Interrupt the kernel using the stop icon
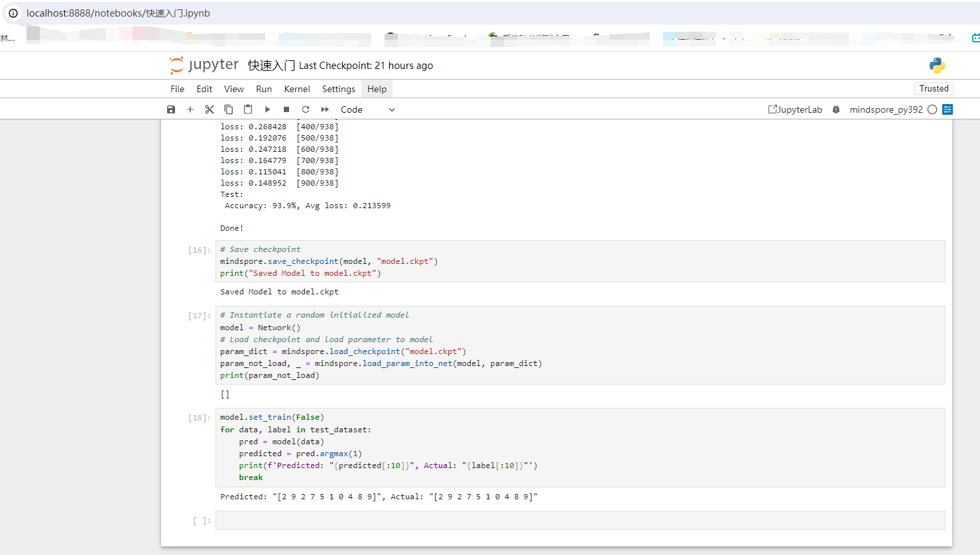 [286, 109]
